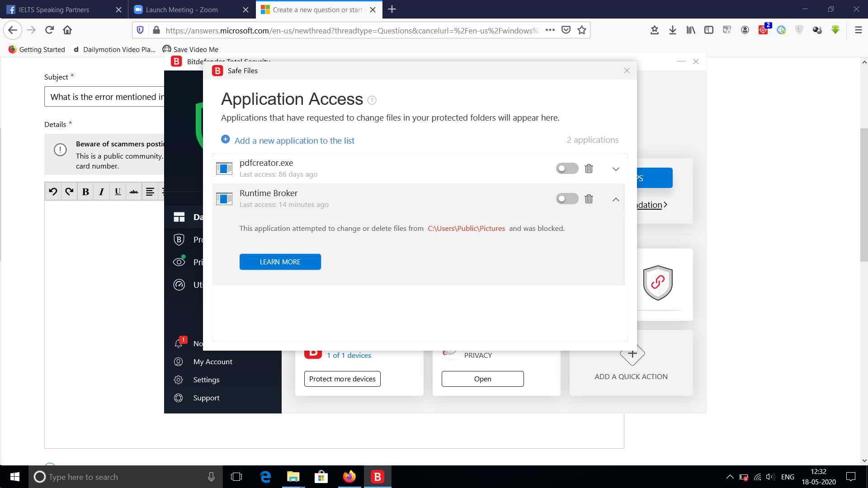Save page to Pocket
868x488 pixels.
coord(566,30)
